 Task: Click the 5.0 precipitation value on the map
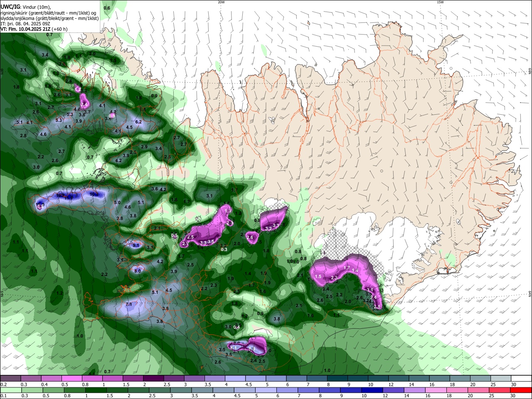(x=117, y=203)
